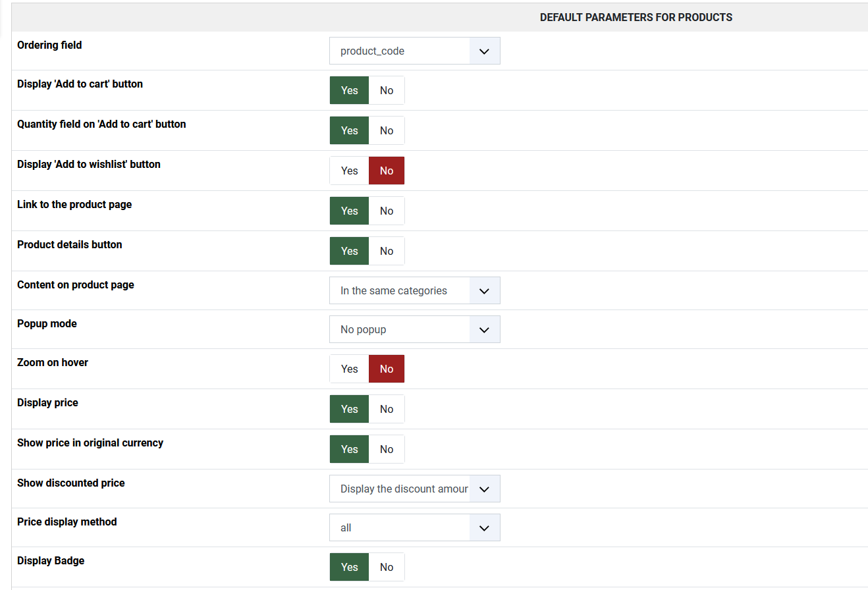Click the 'Popup mode' label text
Image resolution: width=868 pixels, height=590 pixels.
[47, 323]
